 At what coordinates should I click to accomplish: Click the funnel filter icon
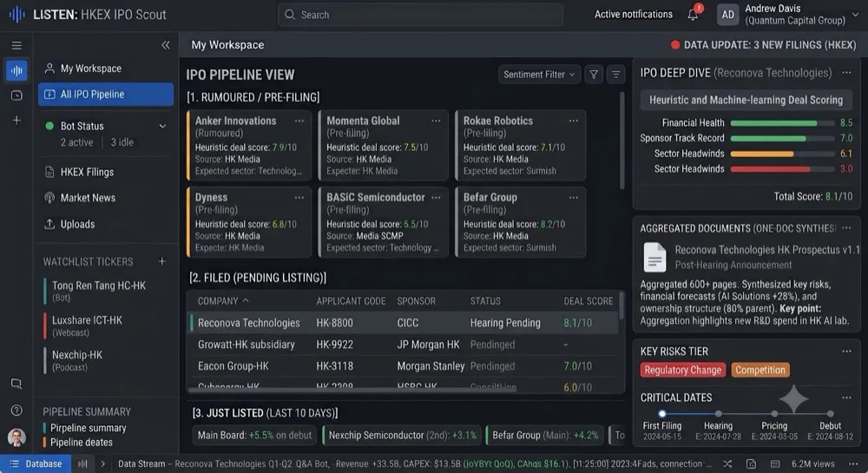594,74
